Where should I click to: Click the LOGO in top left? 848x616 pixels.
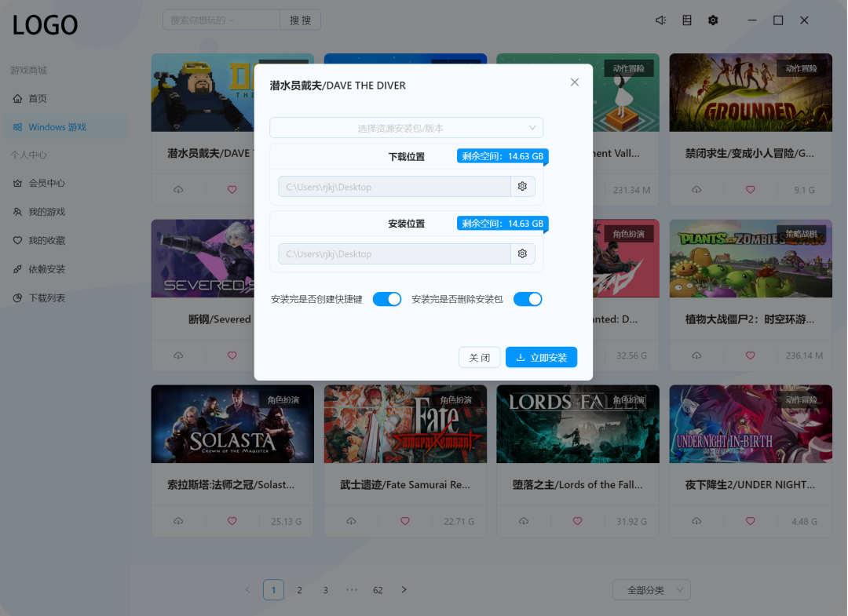pyautogui.click(x=46, y=25)
